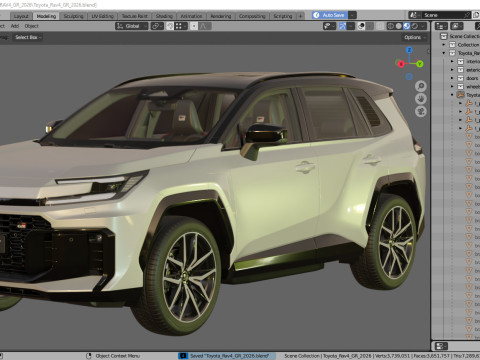Open proportional editing falloff menu

pyautogui.click(x=205, y=26)
